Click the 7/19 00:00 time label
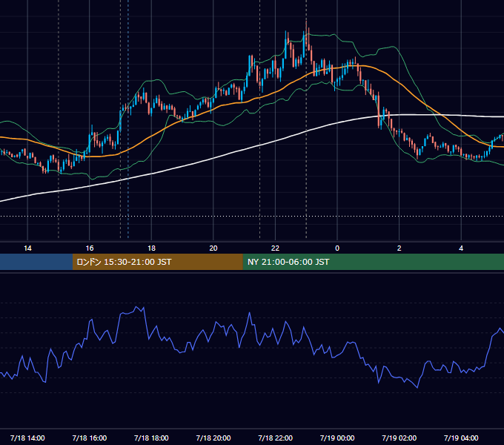The width and height of the screenshot is (504, 445). pos(337,438)
